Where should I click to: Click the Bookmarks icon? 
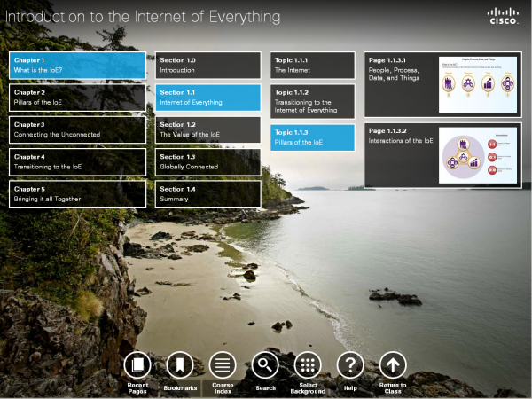[x=179, y=364]
